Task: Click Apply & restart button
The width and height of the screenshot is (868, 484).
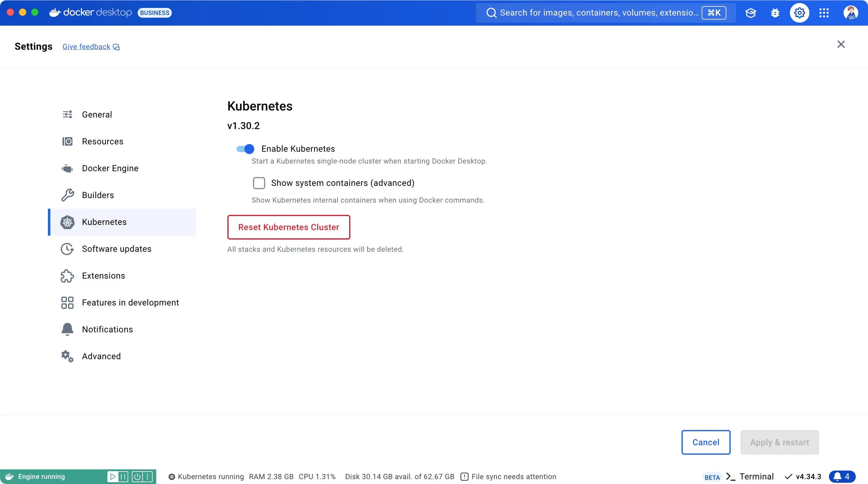Action: [x=779, y=442]
